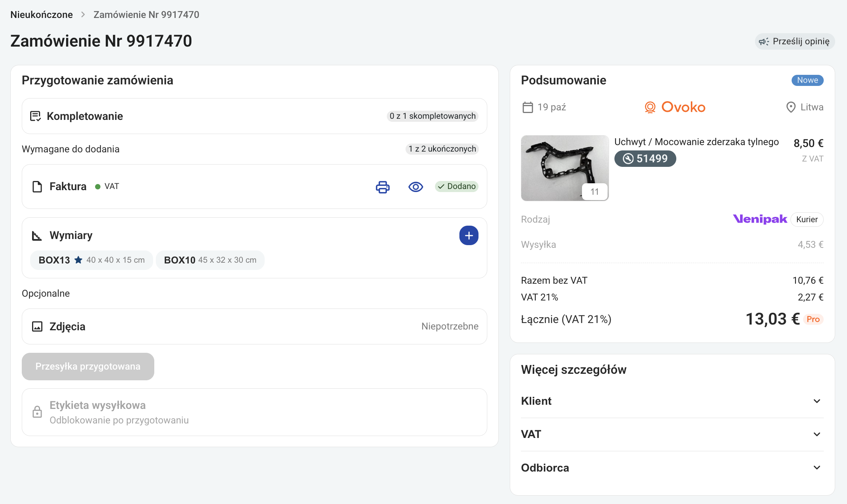Click the Nowe status badge

click(807, 80)
